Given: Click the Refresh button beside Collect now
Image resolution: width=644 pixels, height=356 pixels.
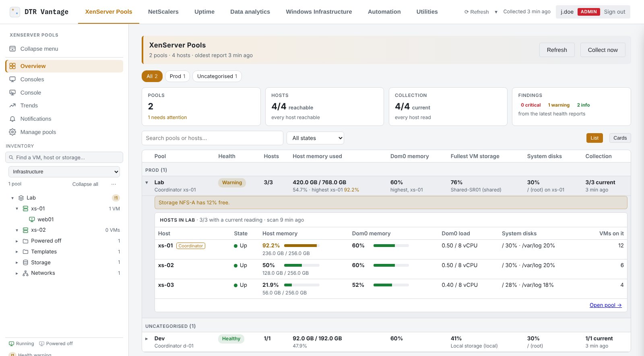Looking at the screenshot, I should tap(557, 50).
